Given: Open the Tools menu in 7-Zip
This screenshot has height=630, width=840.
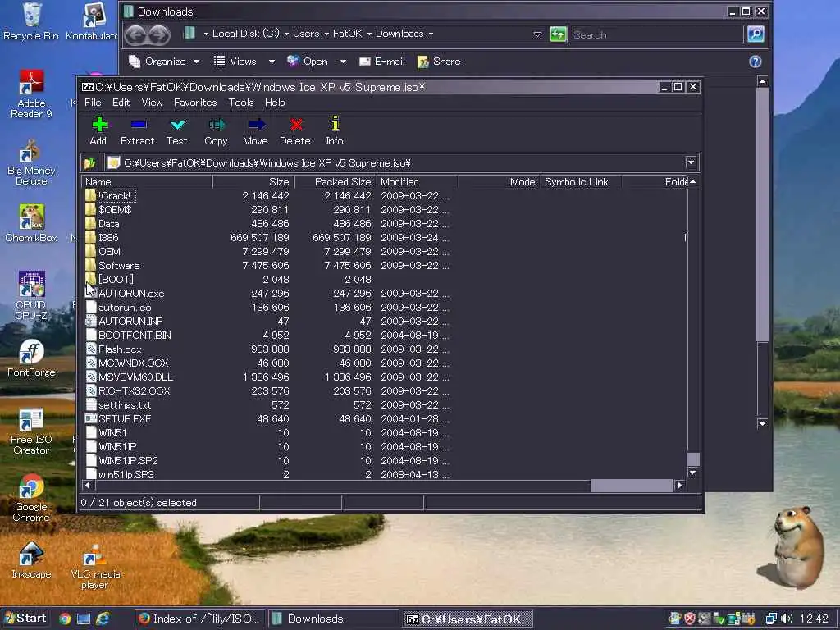Looking at the screenshot, I should point(241,103).
